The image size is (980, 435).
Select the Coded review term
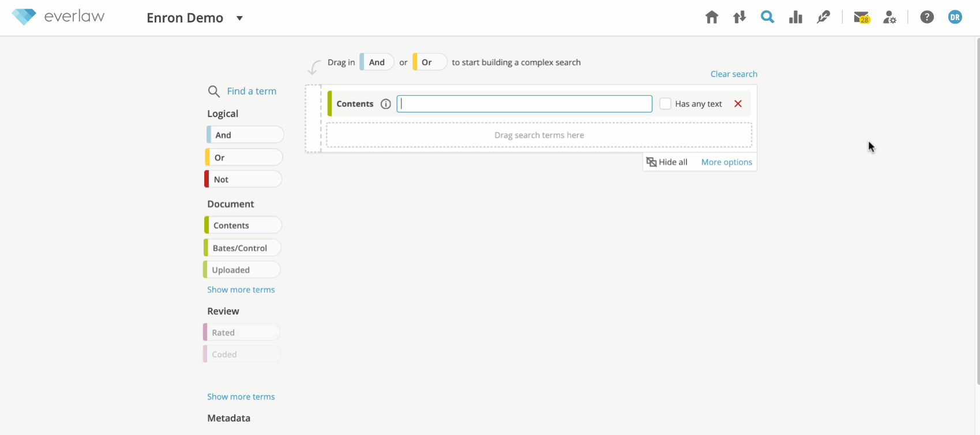(x=242, y=354)
